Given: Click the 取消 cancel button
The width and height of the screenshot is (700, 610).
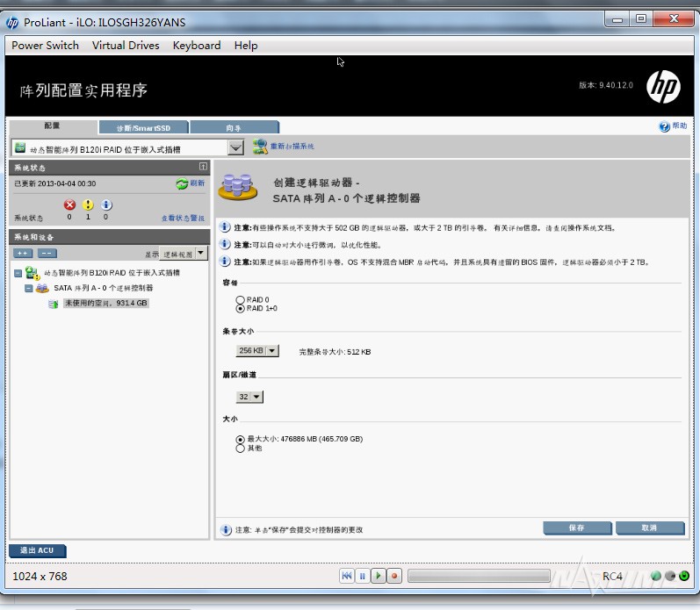Looking at the screenshot, I should pyautogui.click(x=650, y=527).
